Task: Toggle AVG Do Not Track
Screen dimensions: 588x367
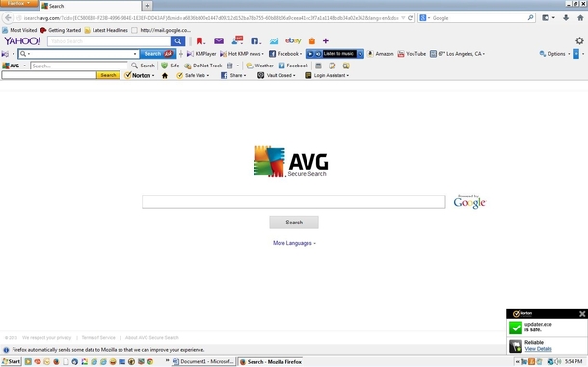Action: click(x=202, y=66)
